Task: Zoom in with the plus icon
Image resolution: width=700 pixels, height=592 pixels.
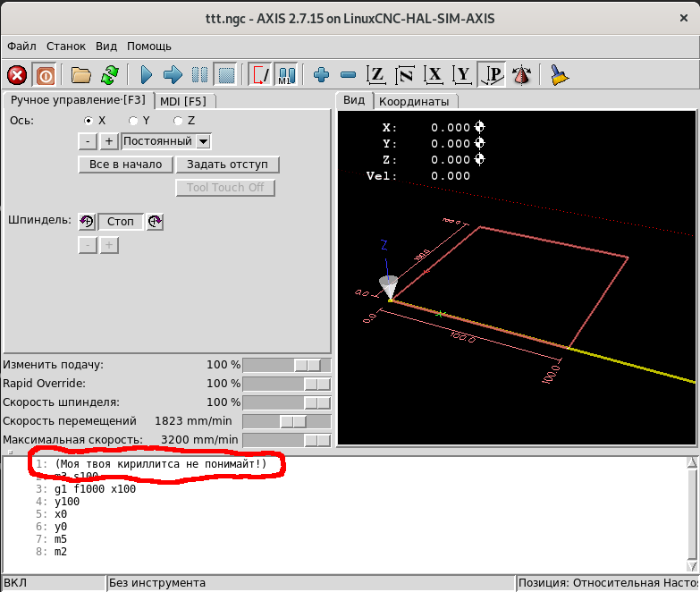Action: 322,74
